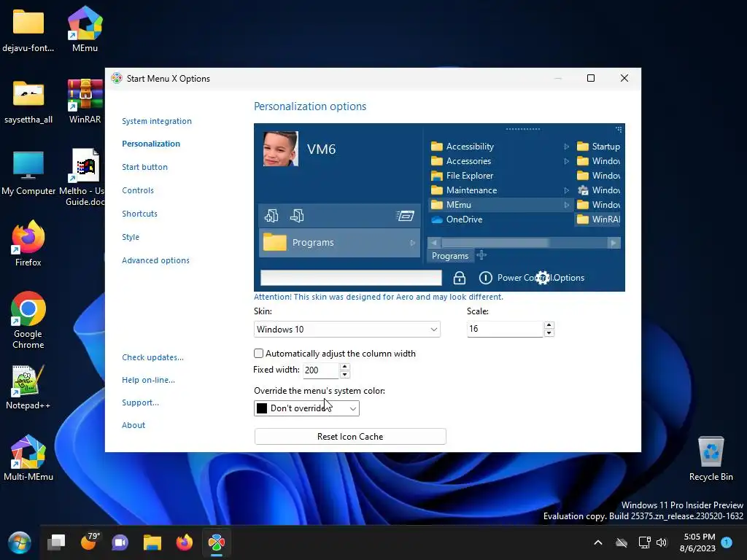747x560 pixels.
Task: Select the Programs tab in preview
Action: (450, 256)
